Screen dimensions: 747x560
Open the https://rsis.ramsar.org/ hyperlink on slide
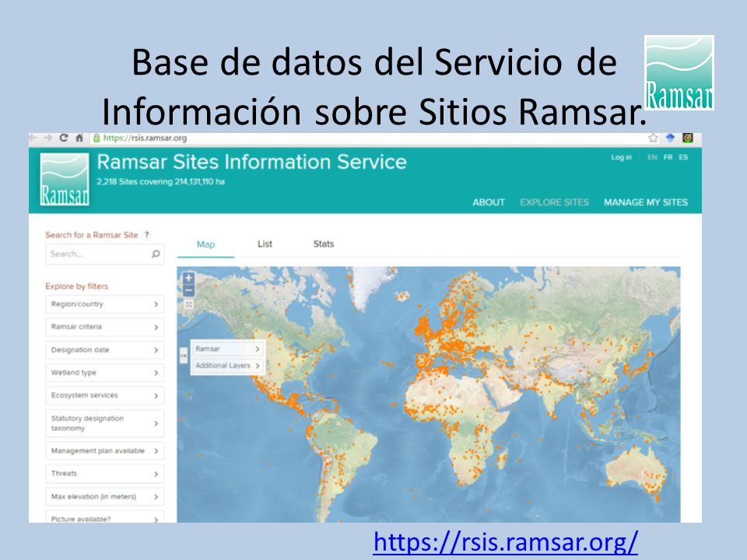tap(506, 541)
